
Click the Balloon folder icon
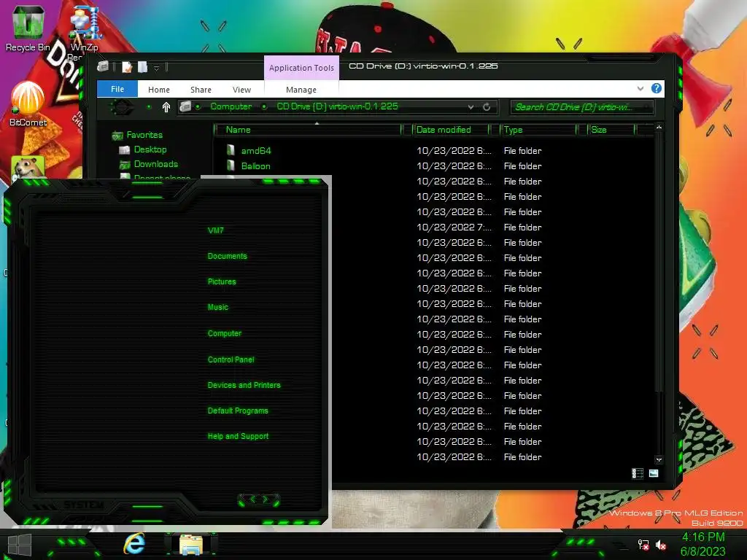pos(231,166)
